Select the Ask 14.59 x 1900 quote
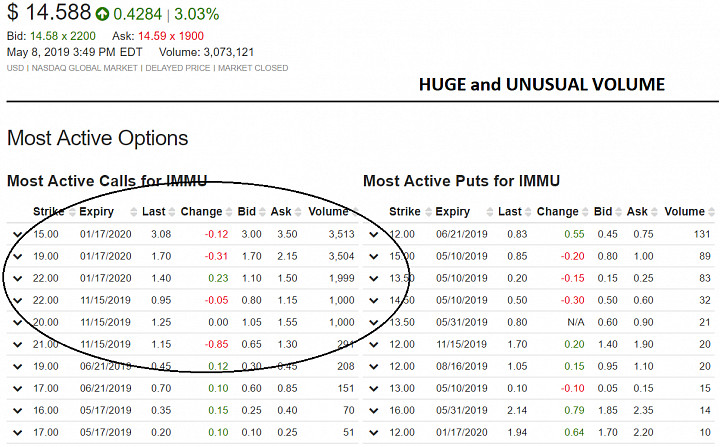The image size is (720, 447). point(158,36)
